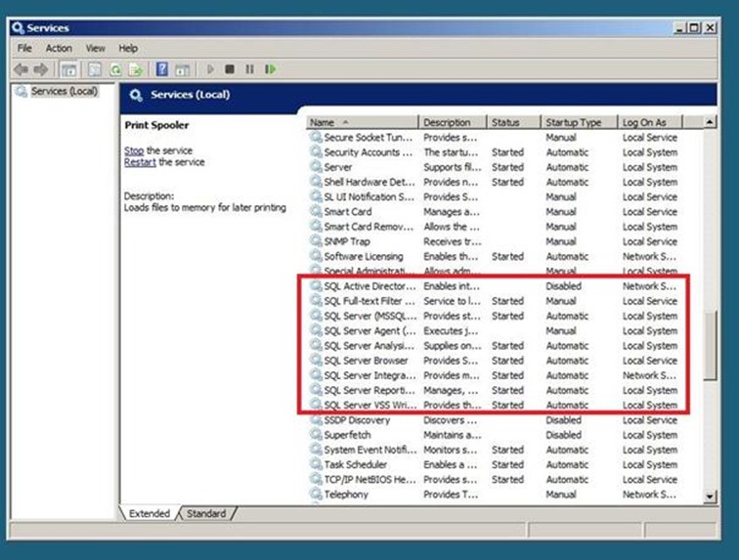Click gear icon beside SNMP Trap

316,241
